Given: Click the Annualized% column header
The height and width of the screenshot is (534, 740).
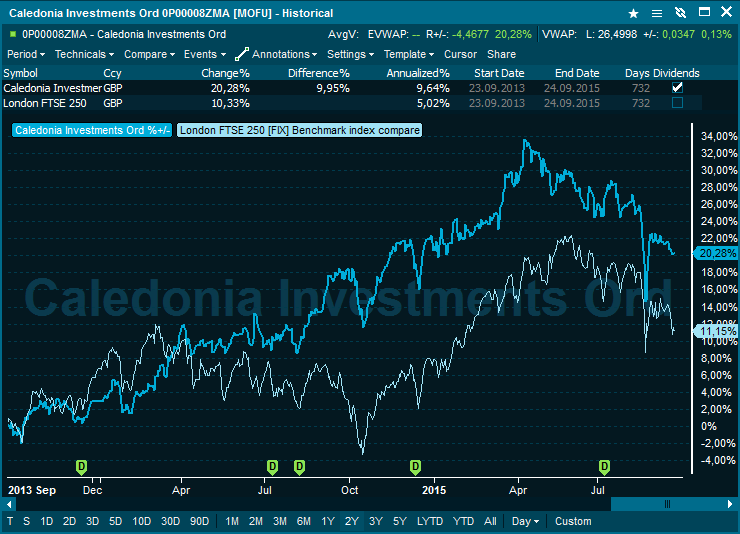Looking at the screenshot, I should click(418, 73).
